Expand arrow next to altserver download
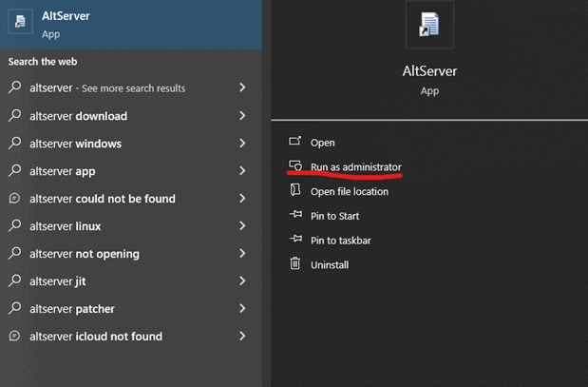 (243, 116)
